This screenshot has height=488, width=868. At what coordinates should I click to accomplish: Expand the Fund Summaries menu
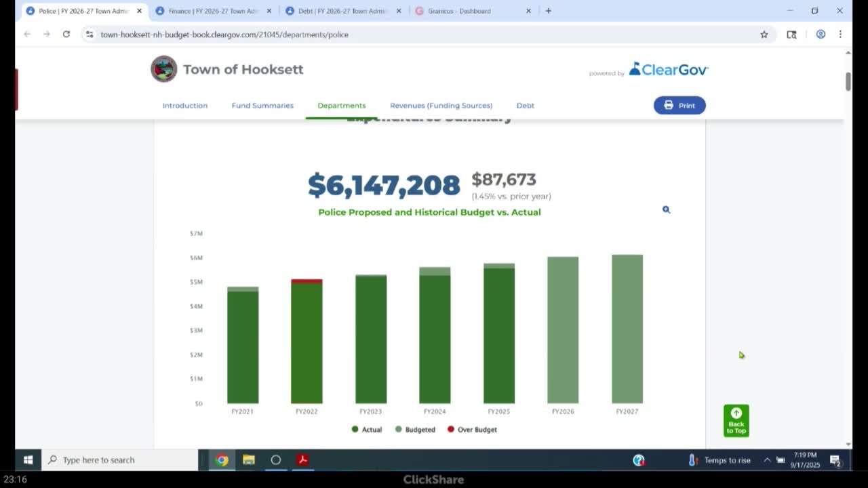tap(262, 106)
